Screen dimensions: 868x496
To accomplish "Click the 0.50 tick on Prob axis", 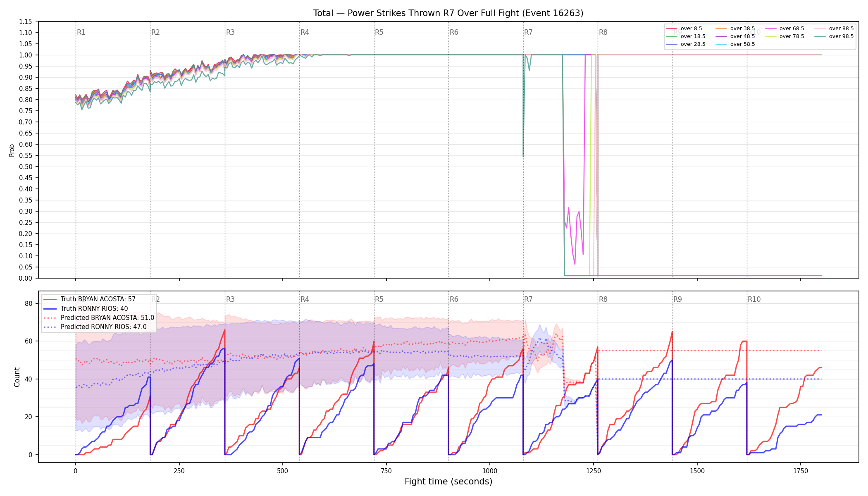I will [x=26, y=167].
